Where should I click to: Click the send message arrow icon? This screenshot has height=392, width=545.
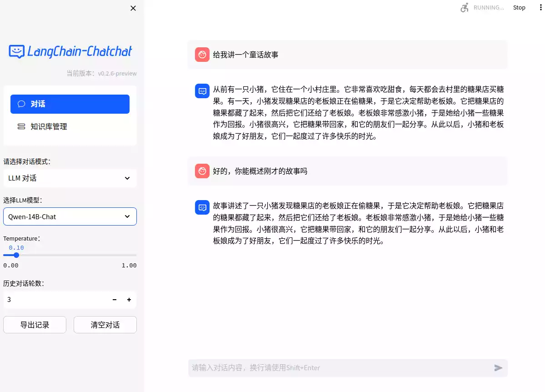[498, 368]
